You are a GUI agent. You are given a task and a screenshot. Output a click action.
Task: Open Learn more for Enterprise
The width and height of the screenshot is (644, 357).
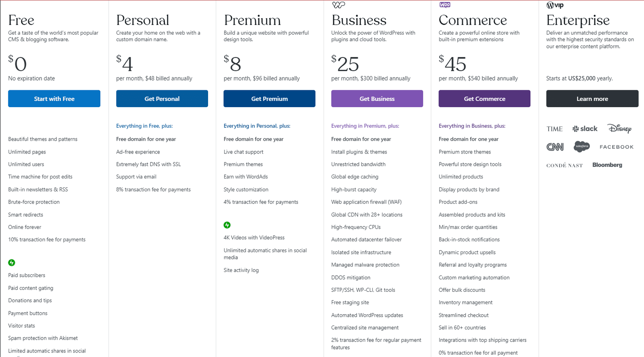point(592,99)
